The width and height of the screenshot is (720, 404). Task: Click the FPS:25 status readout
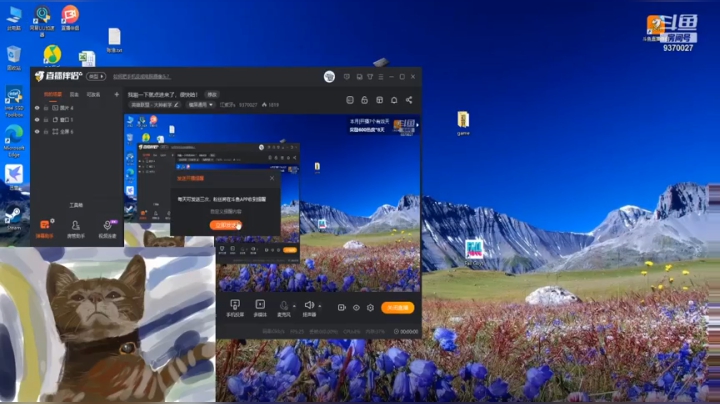coord(297,331)
